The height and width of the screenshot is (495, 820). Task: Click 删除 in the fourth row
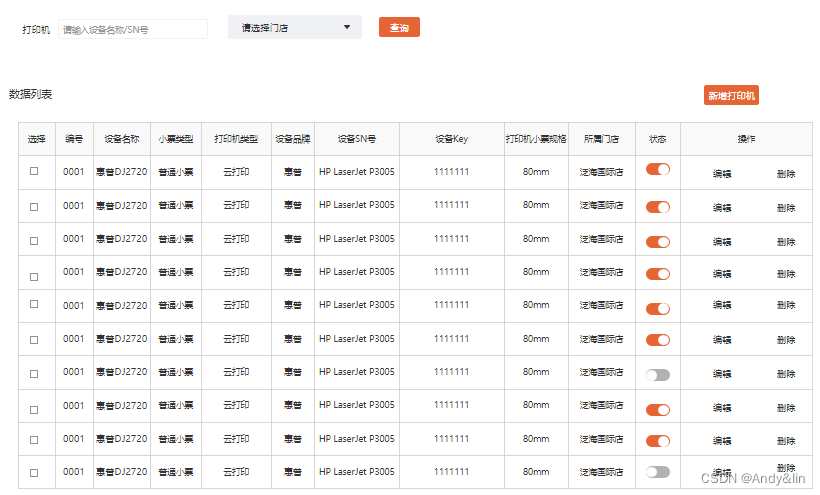786,274
